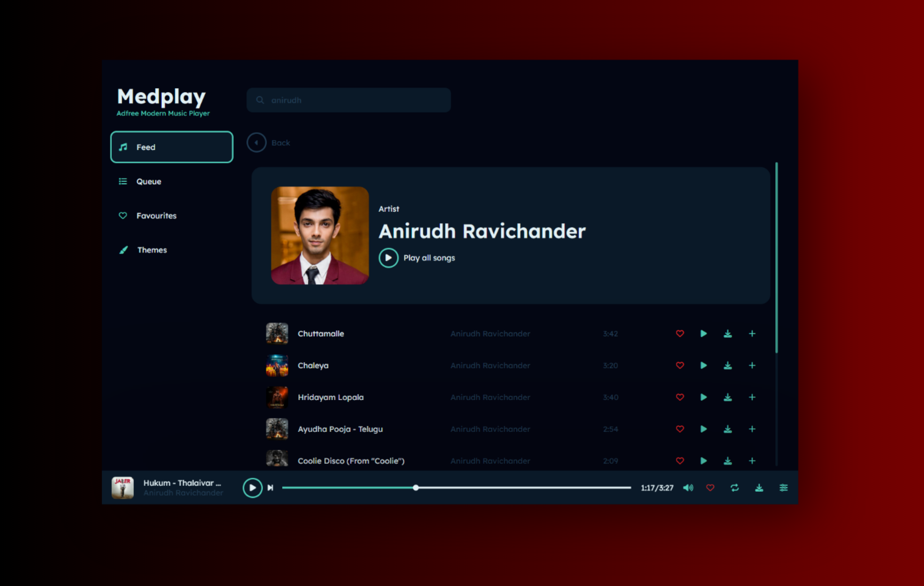Toggle repeat mode in player bar
The height and width of the screenshot is (586, 924).
(734, 488)
